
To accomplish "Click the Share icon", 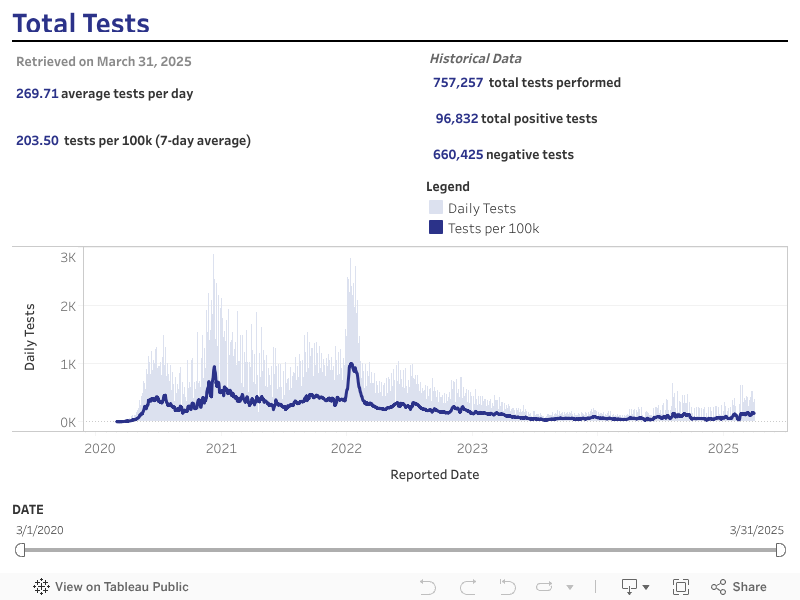I will (x=718, y=587).
